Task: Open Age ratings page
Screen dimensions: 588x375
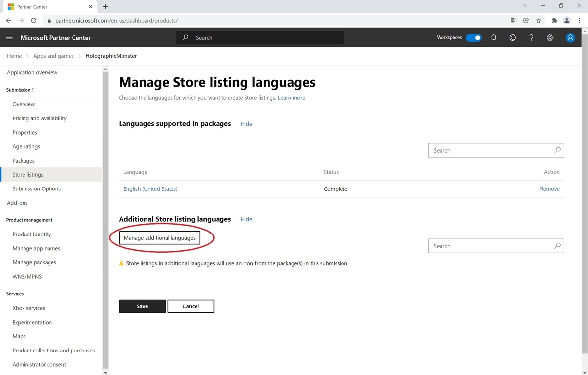Action: (26, 146)
